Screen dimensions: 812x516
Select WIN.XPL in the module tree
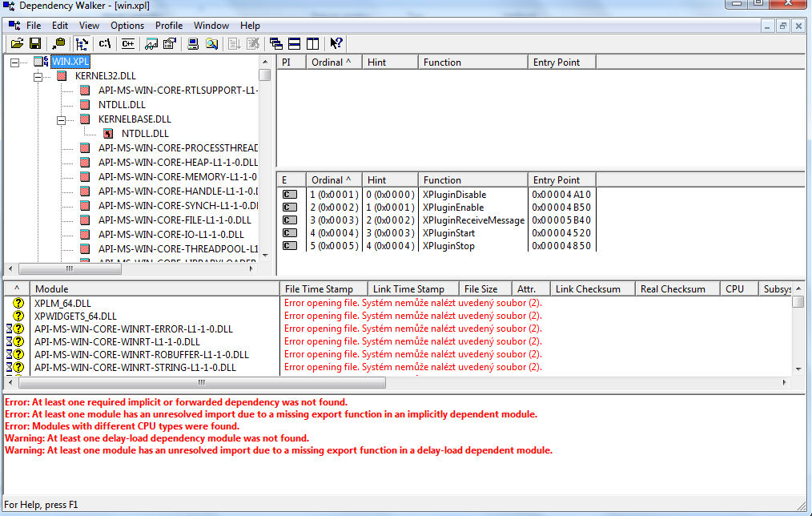point(70,62)
